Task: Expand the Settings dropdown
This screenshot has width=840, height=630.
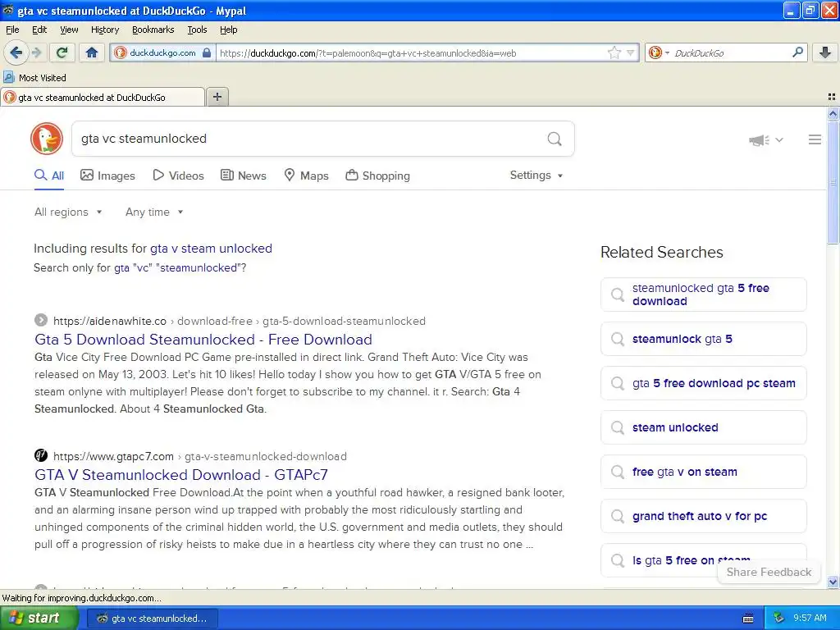Action: 536,176
